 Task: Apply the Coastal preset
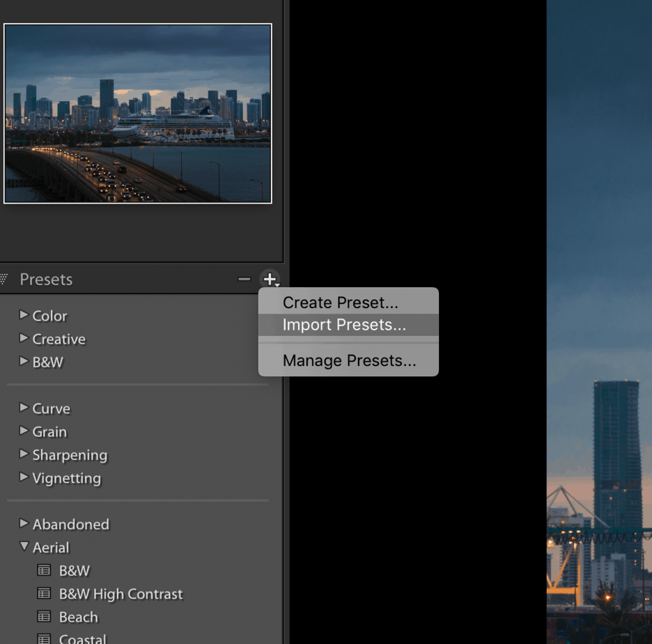(83, 638)
